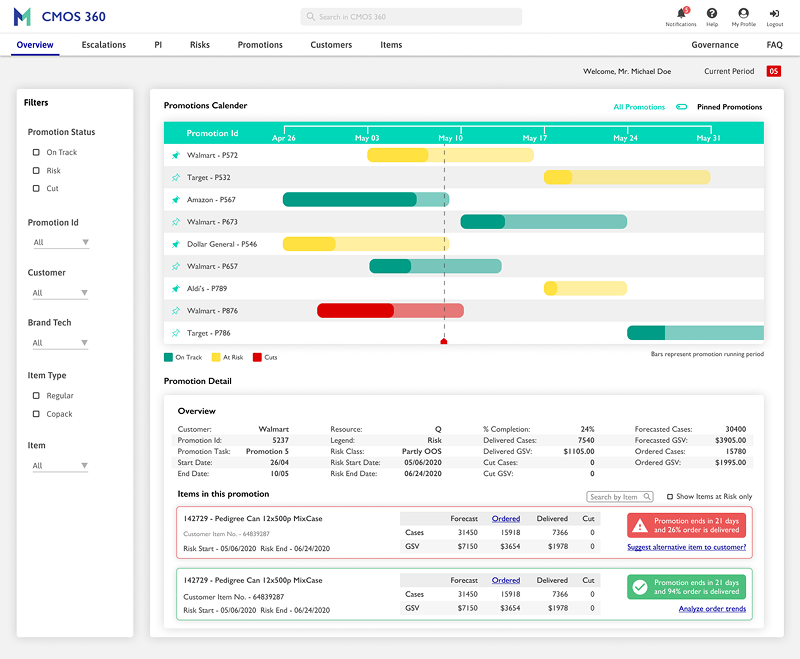800x659 pixels.
Task: Open the Customers tab
Action: (331, 45)
